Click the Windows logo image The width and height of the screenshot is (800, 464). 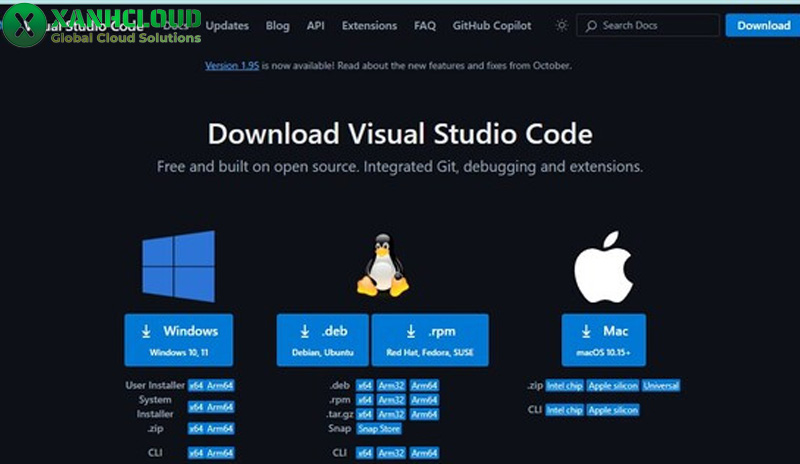pyautogui.click(x=179, y=266)
